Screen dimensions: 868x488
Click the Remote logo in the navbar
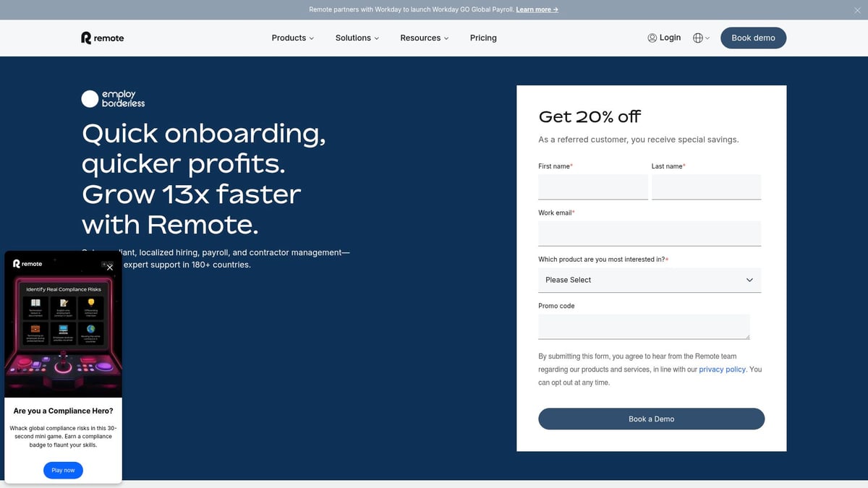click(x=102, y=38)
